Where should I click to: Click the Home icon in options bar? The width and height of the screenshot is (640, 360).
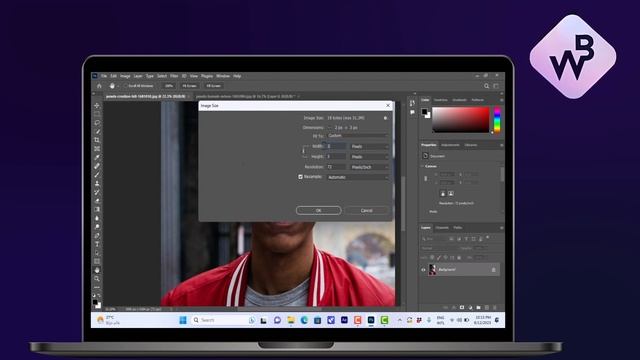[x=99, y=86]
